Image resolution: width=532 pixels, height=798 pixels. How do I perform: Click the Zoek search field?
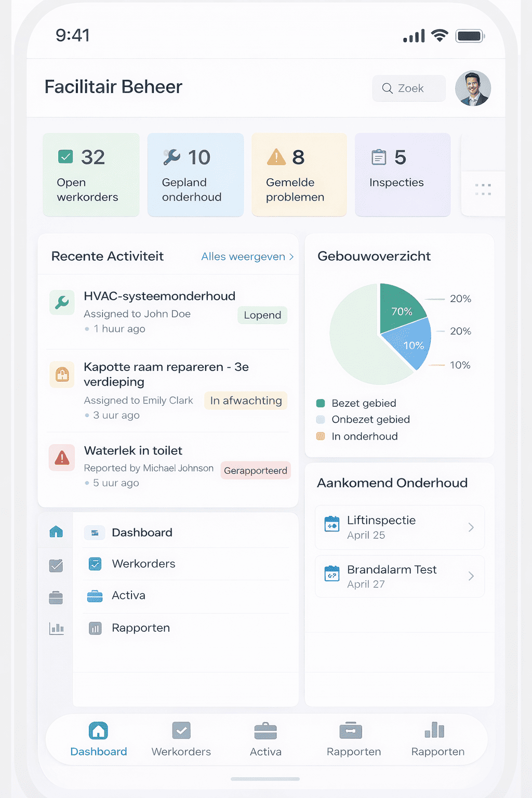pyautogui.click(x=409, y=88)
